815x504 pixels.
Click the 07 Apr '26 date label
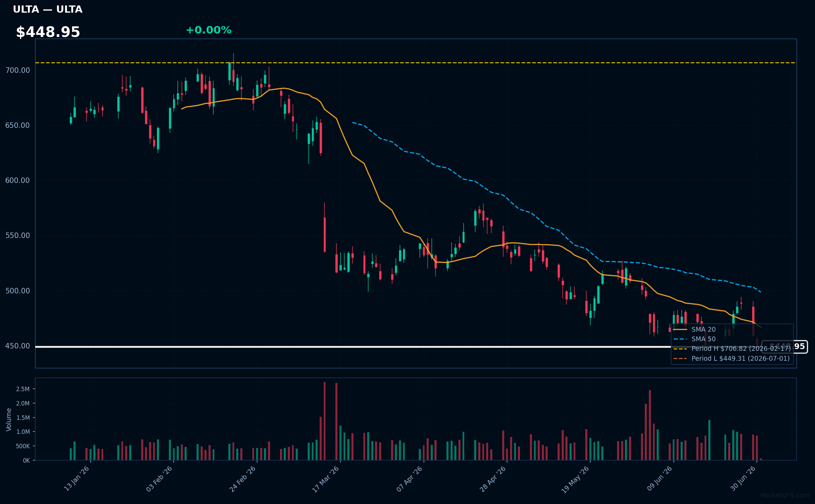(410, 479)
